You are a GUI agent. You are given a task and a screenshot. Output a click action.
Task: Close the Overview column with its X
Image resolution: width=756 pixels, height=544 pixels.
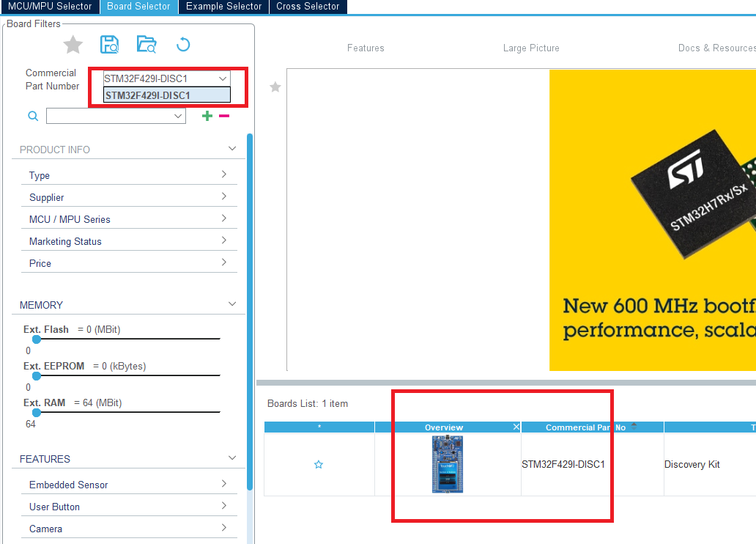(x=516, y=426)
